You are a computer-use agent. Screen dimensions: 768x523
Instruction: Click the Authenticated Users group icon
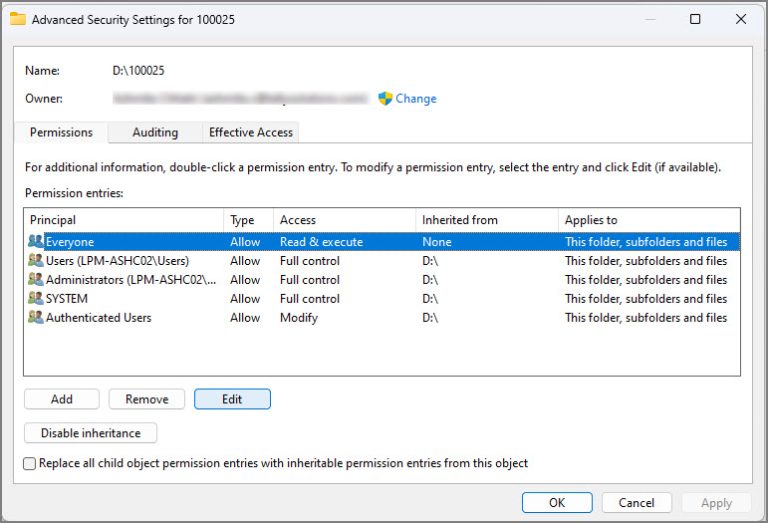(x=36, y=318)
